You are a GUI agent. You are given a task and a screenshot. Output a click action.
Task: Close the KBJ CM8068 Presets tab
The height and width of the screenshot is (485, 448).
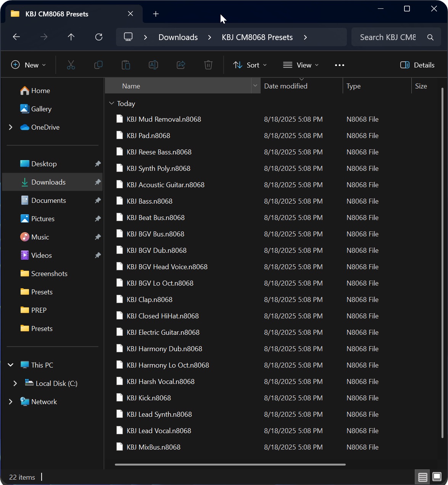[x=131, y=14]
